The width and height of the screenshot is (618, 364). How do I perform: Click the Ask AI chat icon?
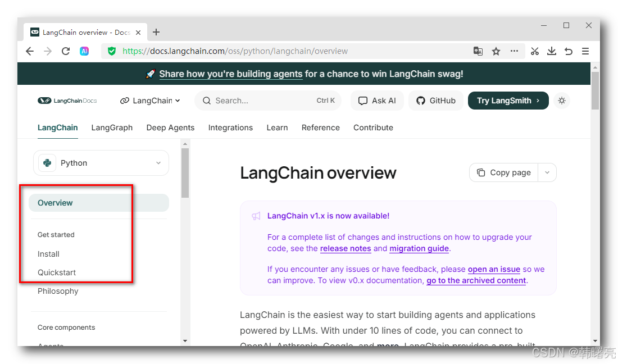362,101
